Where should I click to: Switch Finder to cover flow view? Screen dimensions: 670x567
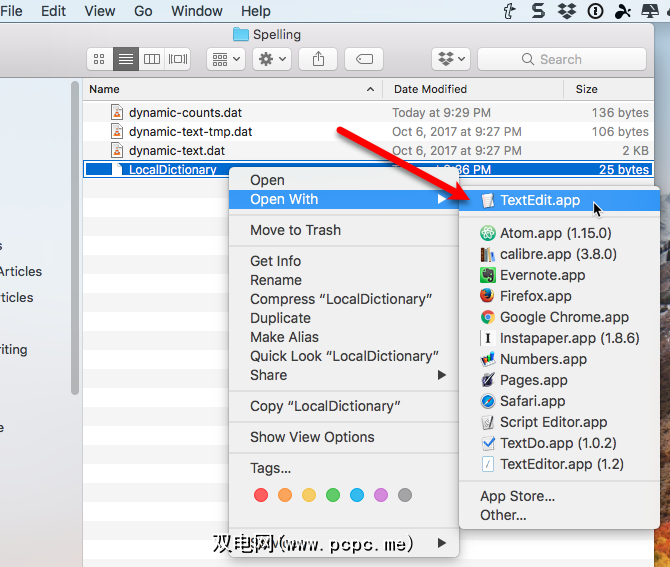[178, 59]
